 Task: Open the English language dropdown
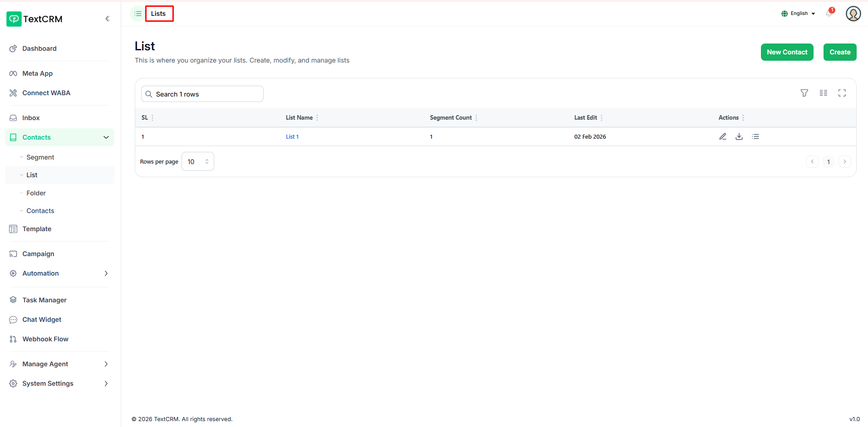[798, 14]
